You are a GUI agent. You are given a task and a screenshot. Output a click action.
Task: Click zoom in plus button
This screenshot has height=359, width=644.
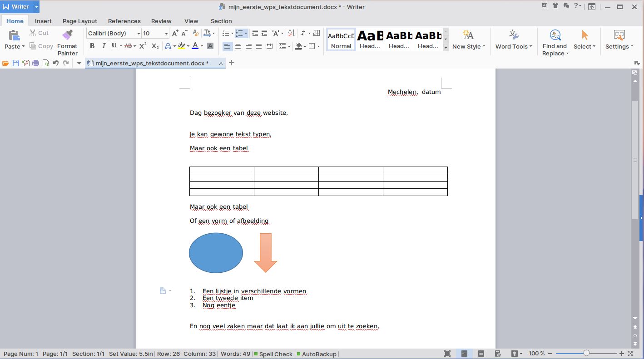click(x=622, y=354)
